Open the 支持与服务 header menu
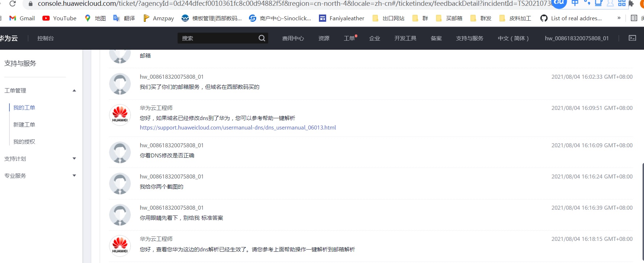 pyautogui.click(x=469, y=38)
